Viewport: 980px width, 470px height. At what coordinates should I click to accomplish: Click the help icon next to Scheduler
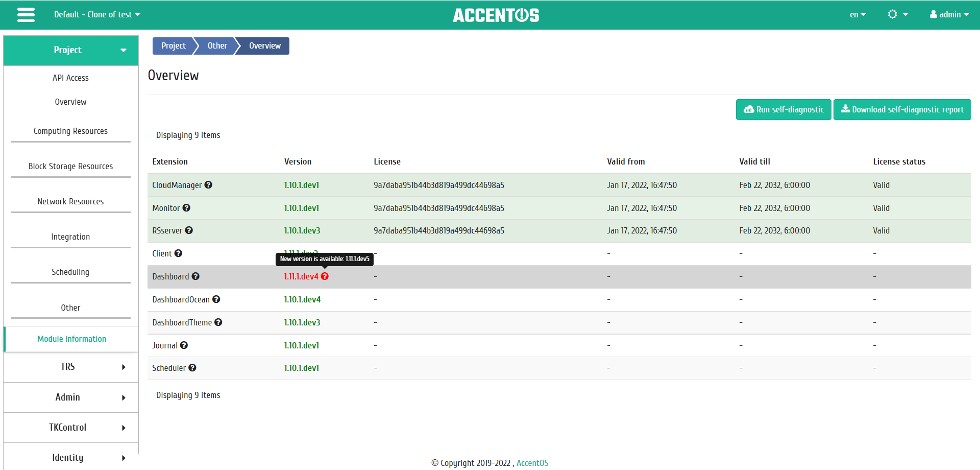pyautogui.click(x=192, y=368)
